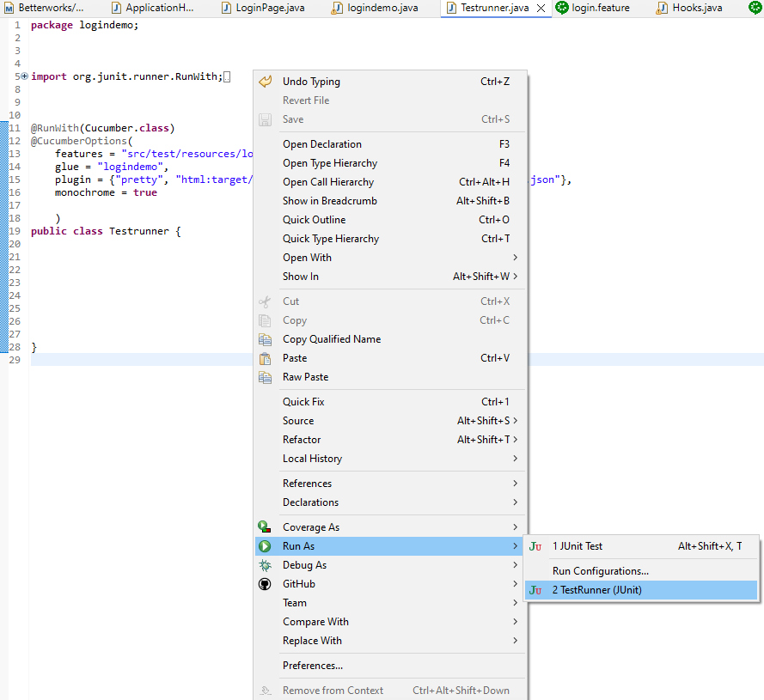Switch to the Hooks.java tab

(690, 8)
